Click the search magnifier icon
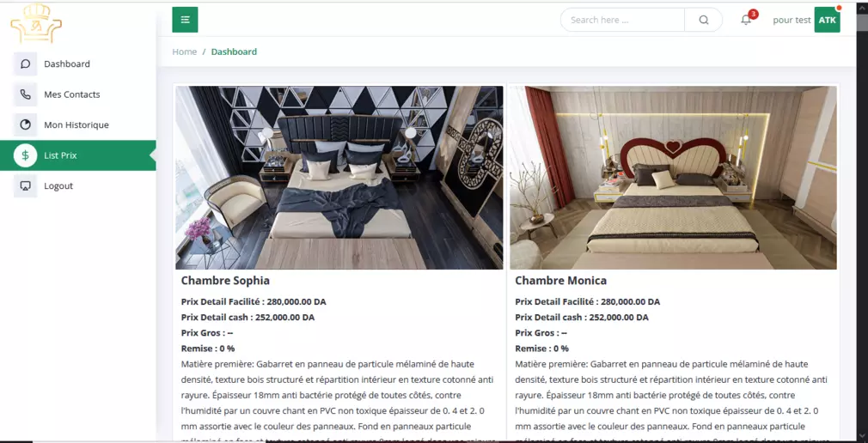Screen dimensions: 868x443 [x=704, y=20]
